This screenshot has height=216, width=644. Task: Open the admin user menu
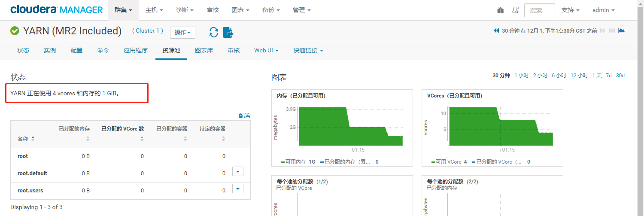pos(604,10)
